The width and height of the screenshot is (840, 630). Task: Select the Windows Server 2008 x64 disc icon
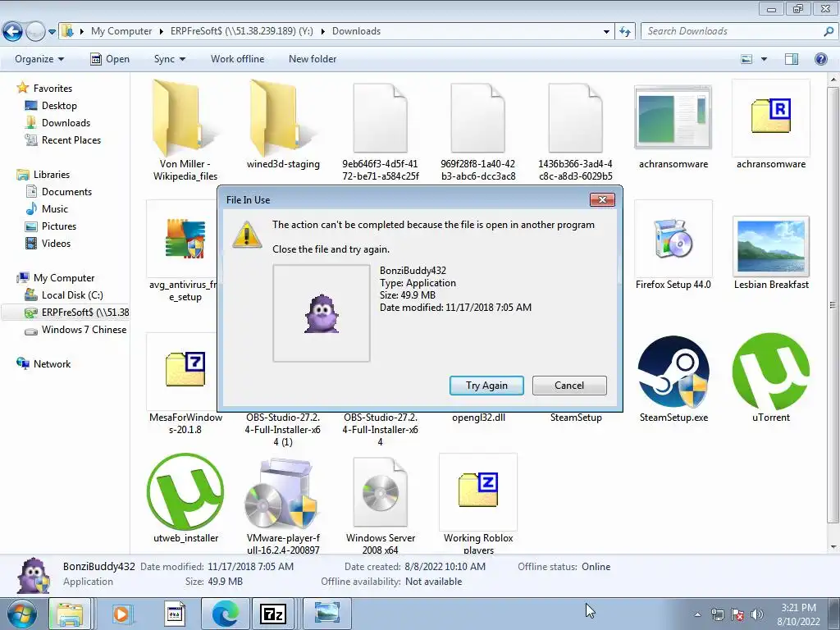[x=381, y=492]
